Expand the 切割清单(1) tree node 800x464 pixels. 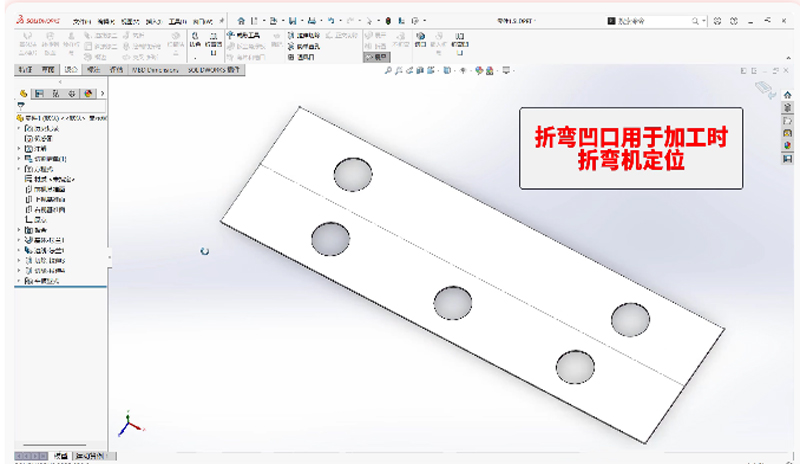(19, 159)
